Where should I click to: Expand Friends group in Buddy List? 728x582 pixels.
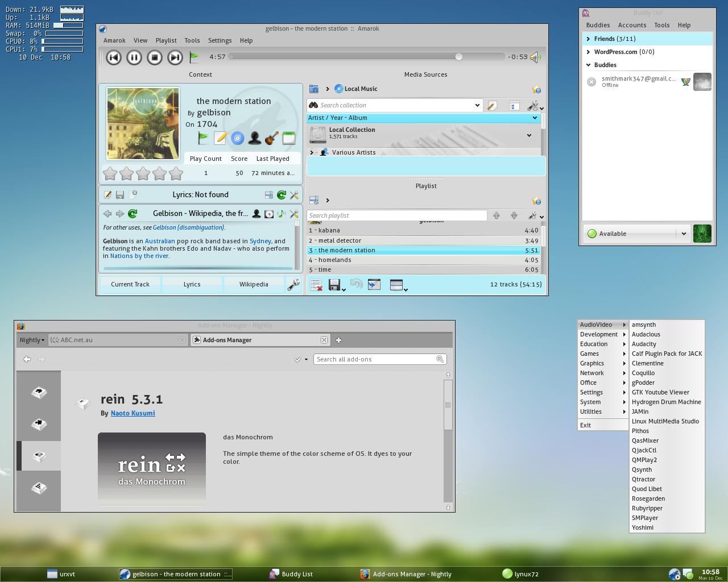(588, 39)
